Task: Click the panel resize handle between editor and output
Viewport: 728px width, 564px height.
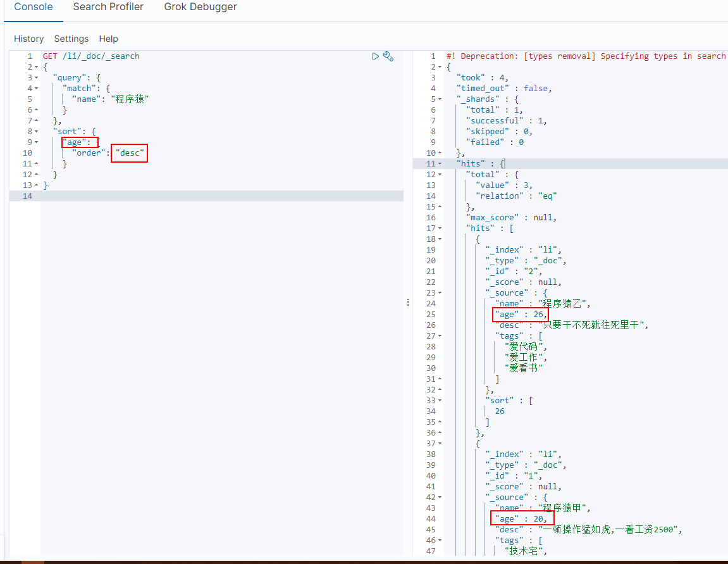Action: coord(408,303)
